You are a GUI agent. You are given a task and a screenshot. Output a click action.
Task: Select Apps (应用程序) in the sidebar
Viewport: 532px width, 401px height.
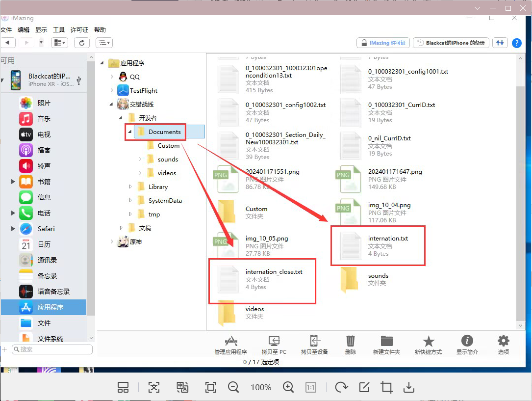click(x=44, y=307)
